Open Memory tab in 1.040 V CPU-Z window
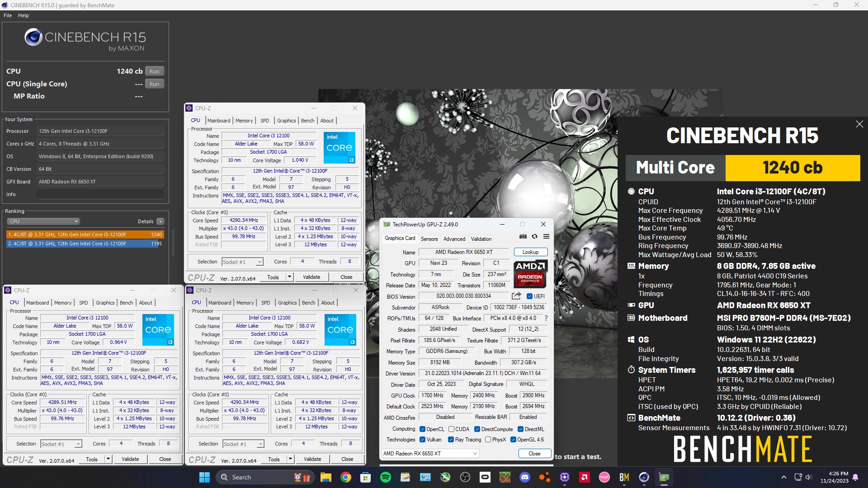 pyautogui.click(x=244, y=121)
